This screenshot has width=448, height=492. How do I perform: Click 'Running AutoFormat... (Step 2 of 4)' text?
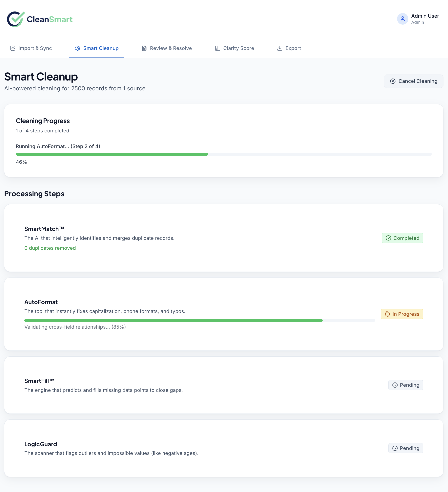pos(58,146)
